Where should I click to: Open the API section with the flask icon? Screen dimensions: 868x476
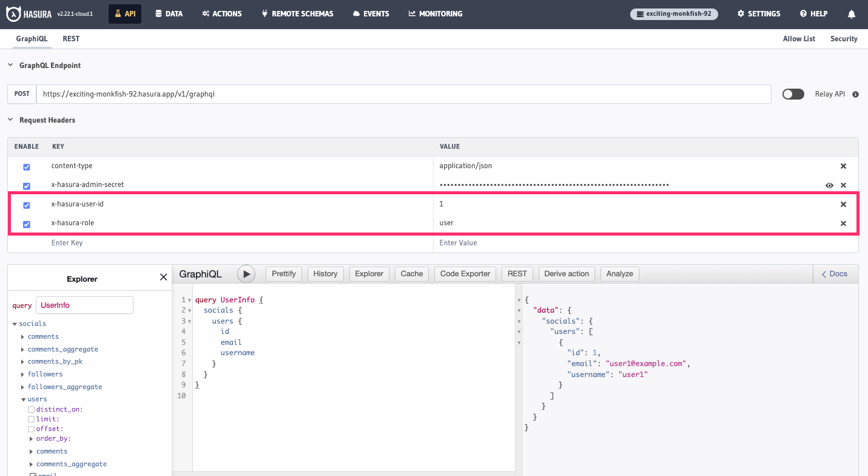(x=124, y=13)
